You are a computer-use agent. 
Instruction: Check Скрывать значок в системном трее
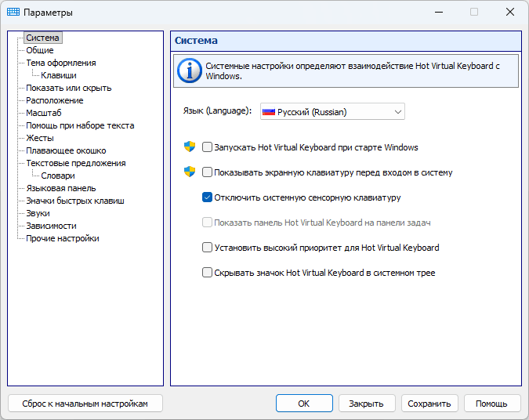(207, 272)
